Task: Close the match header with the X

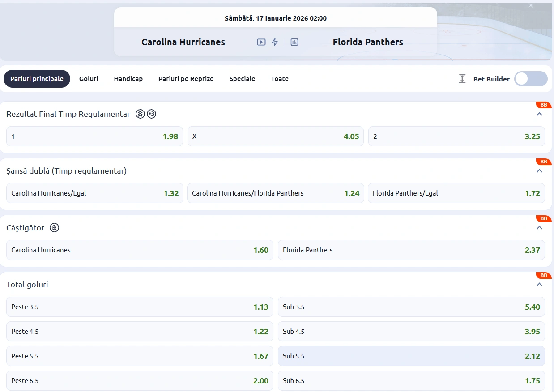Action: point(531,6)
